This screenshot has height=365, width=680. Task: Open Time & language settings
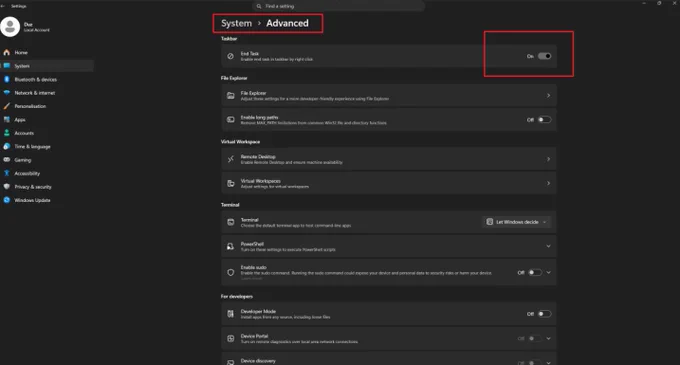click(33, 147)
